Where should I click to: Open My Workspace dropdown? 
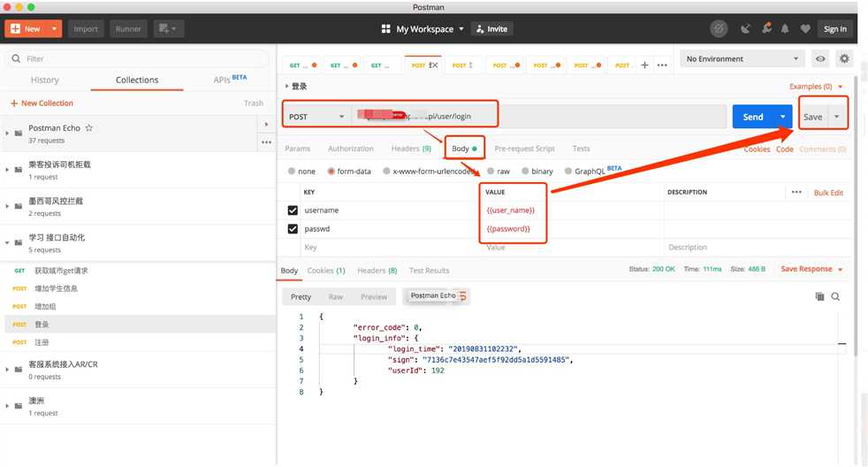pyautogui.click(x=430, y=29)
